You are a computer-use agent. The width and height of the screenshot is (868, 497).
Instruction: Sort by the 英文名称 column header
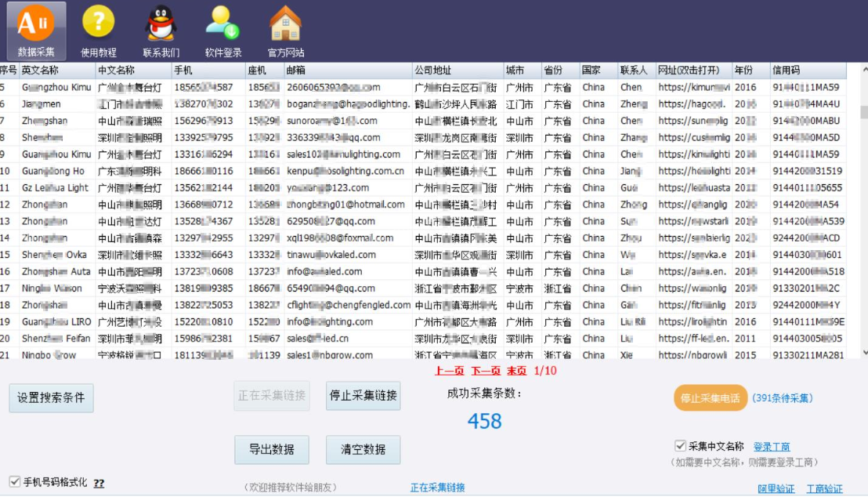click(x=56, y=71)
